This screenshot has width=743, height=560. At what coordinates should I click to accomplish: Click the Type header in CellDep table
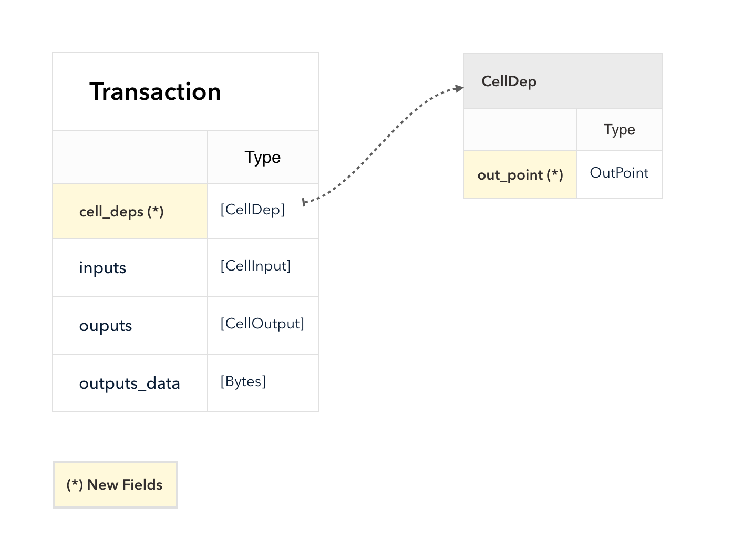click(620, 129)
